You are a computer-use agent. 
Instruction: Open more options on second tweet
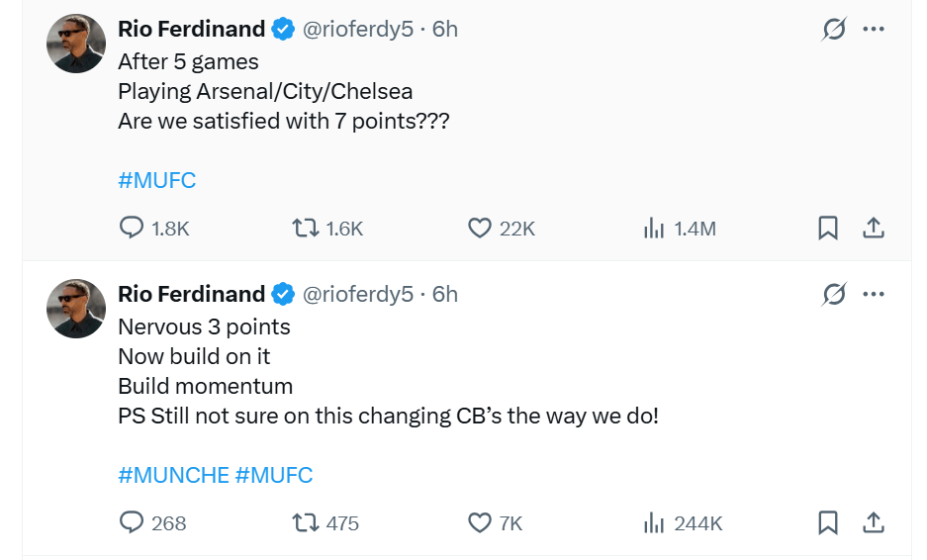(873, 294)
